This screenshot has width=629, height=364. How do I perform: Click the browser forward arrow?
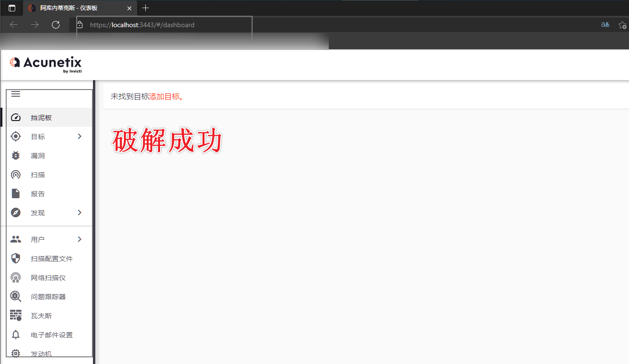pos(35,25)
